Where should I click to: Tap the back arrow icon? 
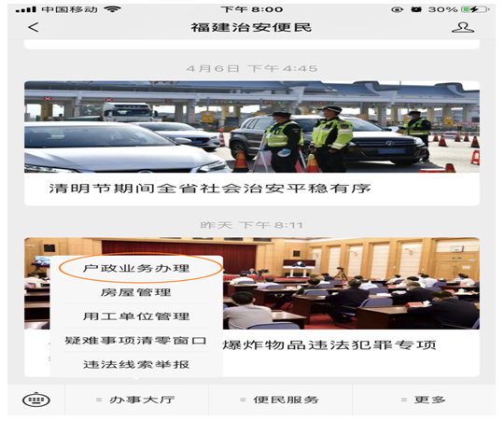coord(34,27)
